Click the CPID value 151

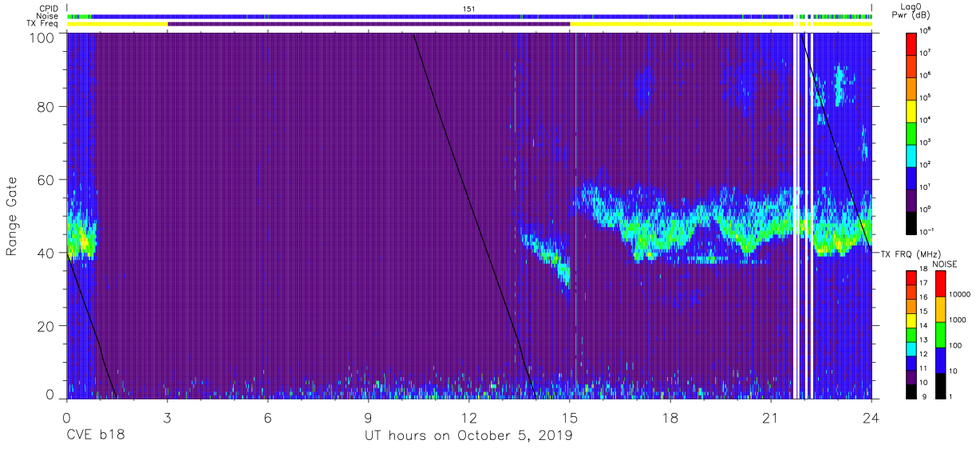(x=469, y=9)
